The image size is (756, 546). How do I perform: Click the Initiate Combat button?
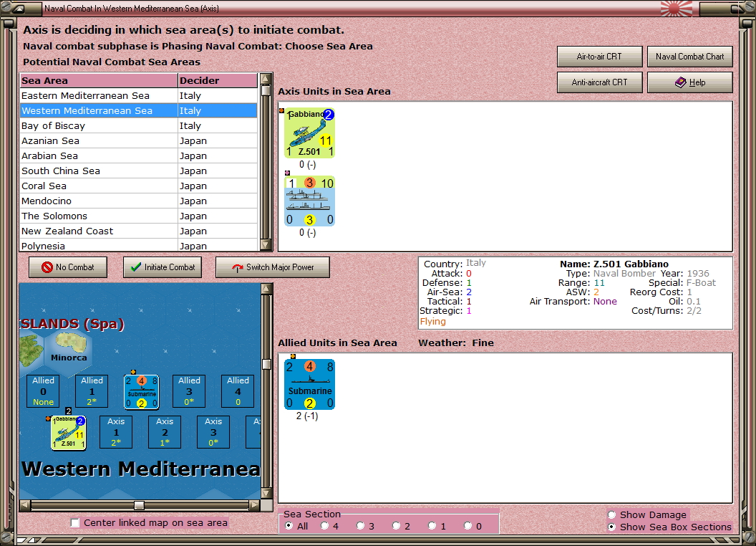[163, 267]
